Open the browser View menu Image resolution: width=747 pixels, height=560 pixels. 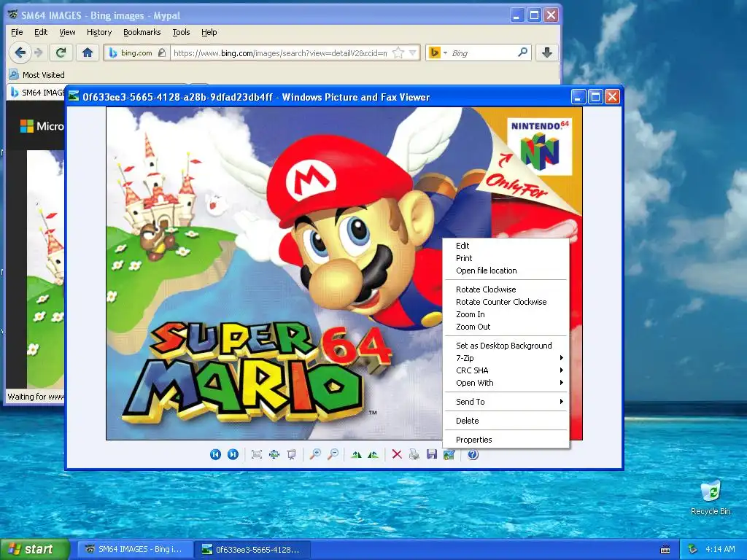pos(67,32)
